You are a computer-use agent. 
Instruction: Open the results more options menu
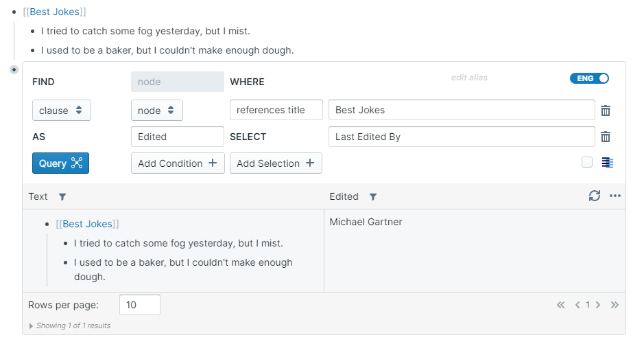coord(615,196)
